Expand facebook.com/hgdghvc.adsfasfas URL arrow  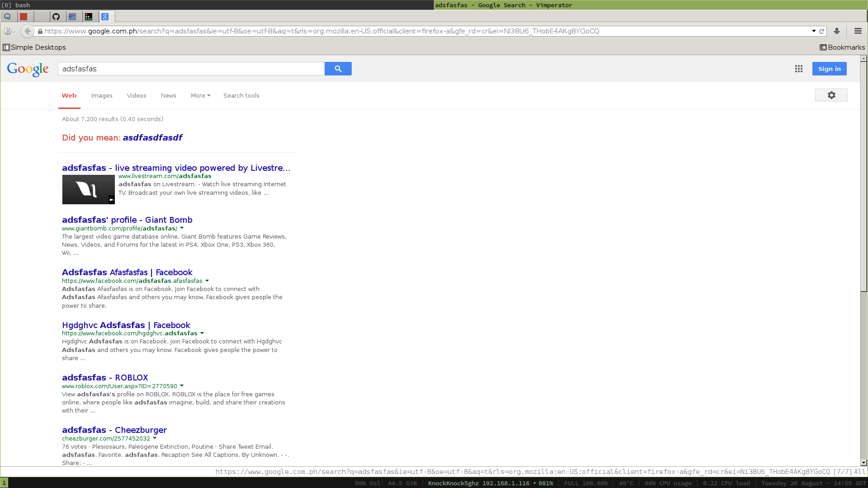(x=202, y=333)
